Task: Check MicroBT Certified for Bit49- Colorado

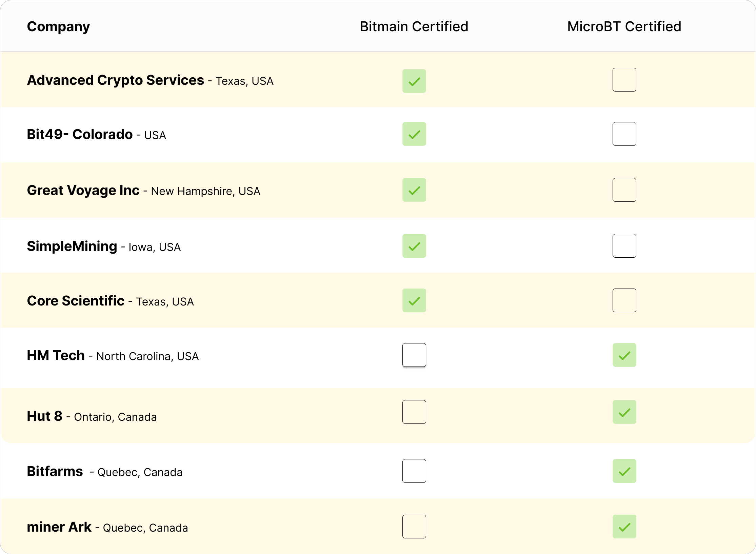Action: click(x=624, y=134)
